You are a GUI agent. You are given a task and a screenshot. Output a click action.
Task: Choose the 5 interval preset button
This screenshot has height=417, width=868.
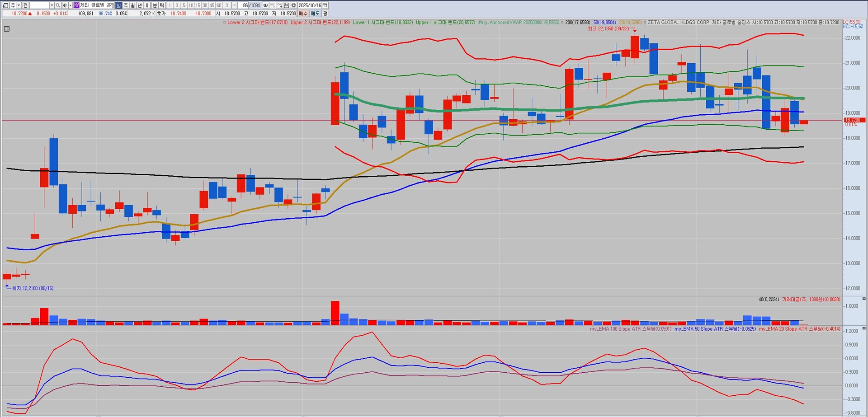pyautogui.click(x=184, y=5)
